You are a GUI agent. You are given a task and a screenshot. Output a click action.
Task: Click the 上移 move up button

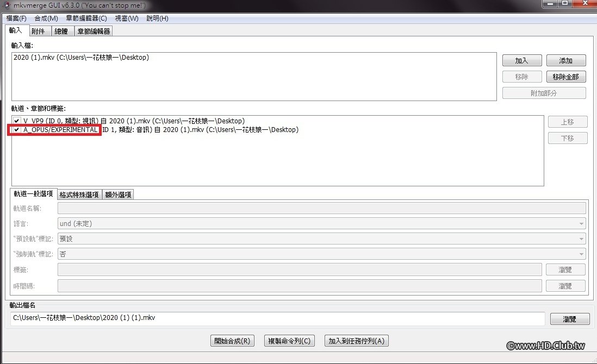[567, 122]
